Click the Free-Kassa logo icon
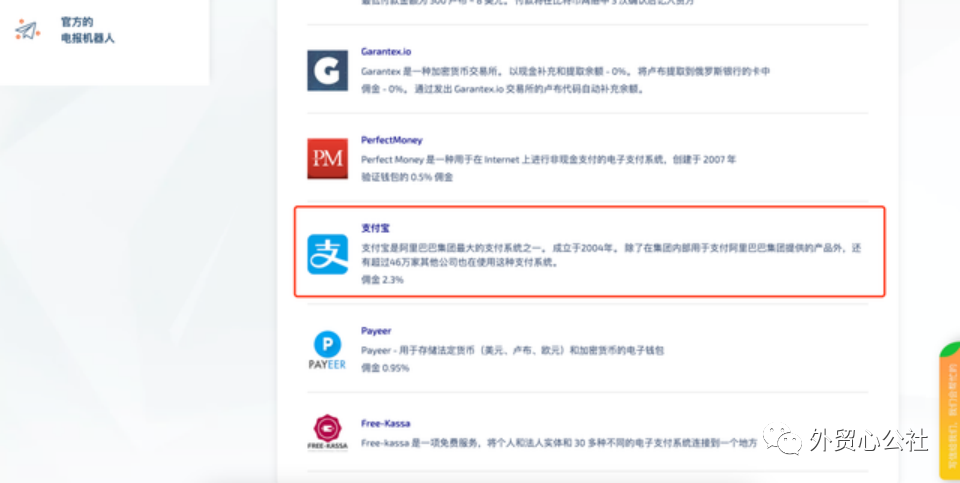This screenshot has height=483, width=960. pos(328,432)
